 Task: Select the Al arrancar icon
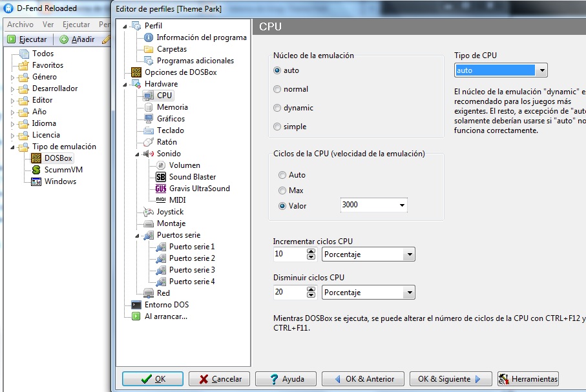[136, 316]
